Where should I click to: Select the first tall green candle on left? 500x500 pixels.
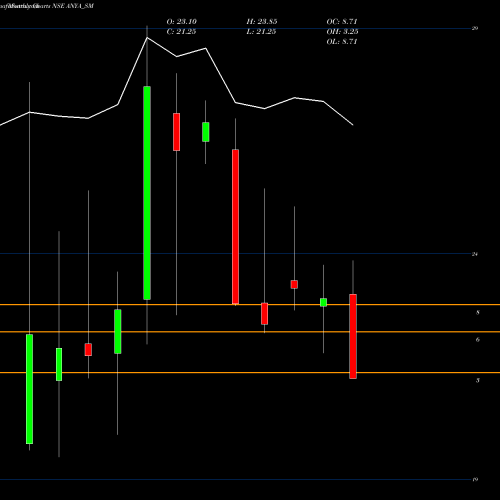click(29, 389)
